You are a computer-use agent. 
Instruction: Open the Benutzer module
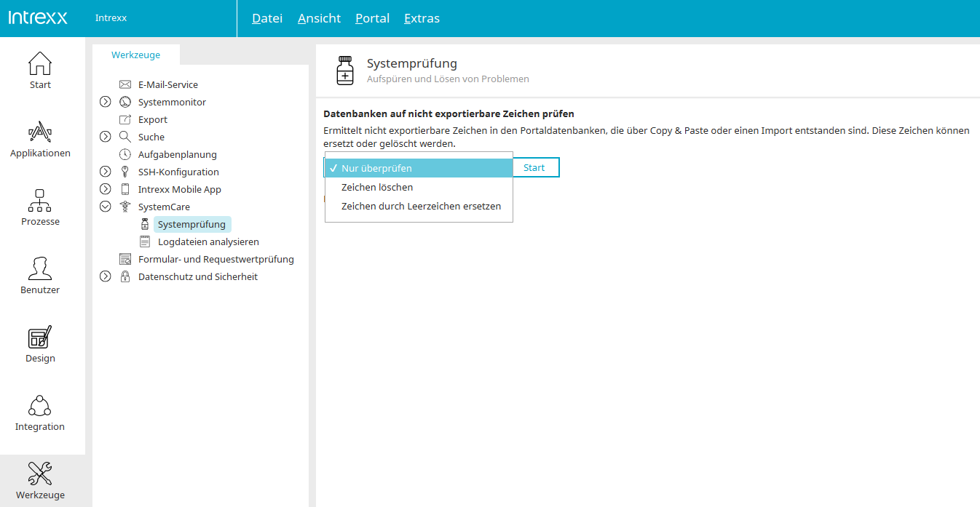pyautogui.click(x=40, y=269)
